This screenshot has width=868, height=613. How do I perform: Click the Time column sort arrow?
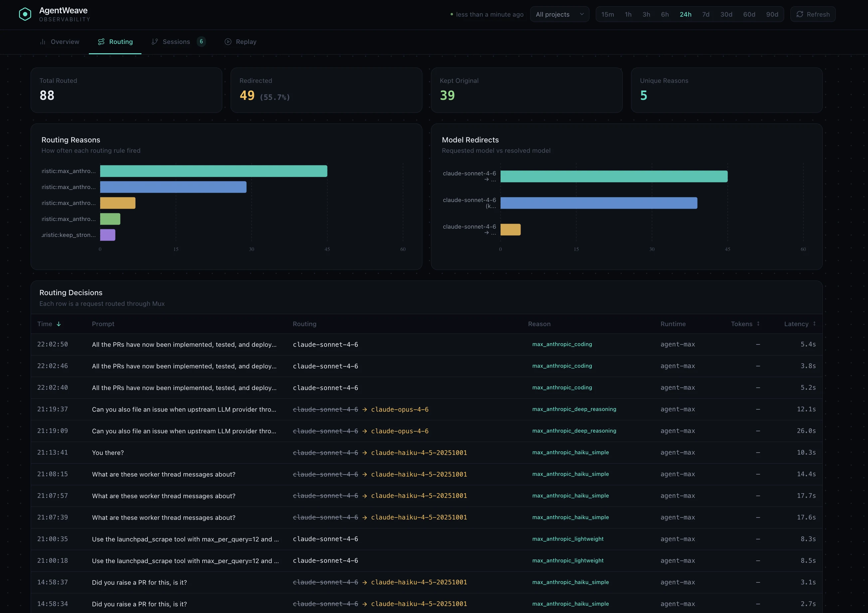tap(59, 324)
